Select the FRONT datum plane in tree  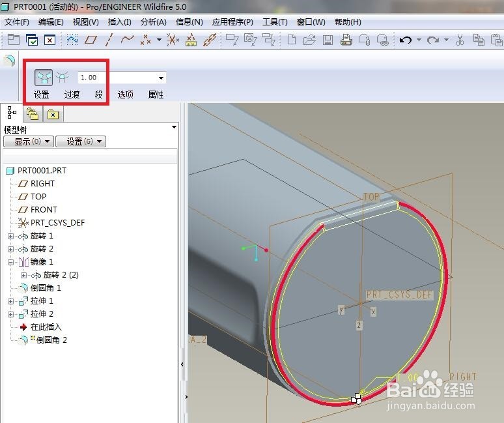(44, 210)
